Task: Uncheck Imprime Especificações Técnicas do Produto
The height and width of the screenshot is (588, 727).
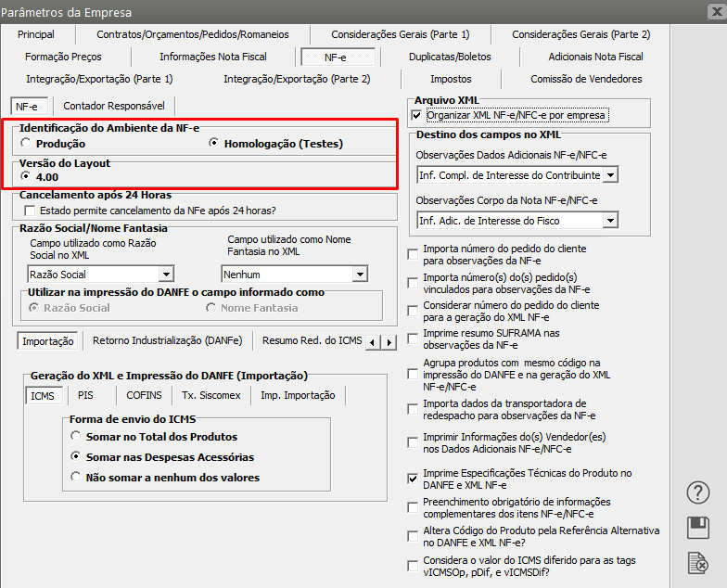Action: pyautogui.click(x=413, y=479)
